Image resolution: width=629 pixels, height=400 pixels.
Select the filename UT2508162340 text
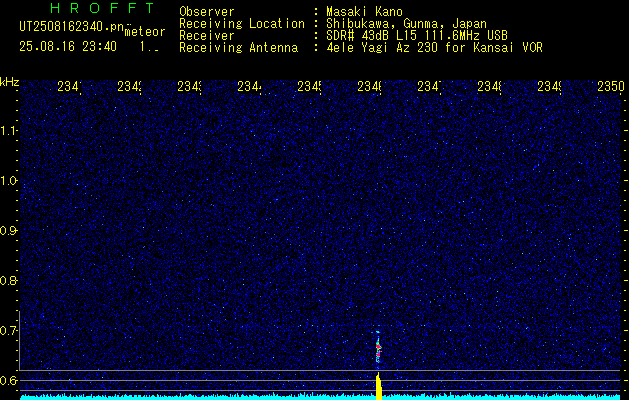pyautogui.click(x=72, y=27)
